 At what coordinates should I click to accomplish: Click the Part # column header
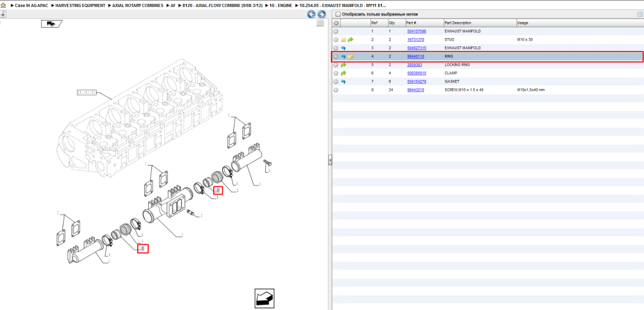pos(424,23)
